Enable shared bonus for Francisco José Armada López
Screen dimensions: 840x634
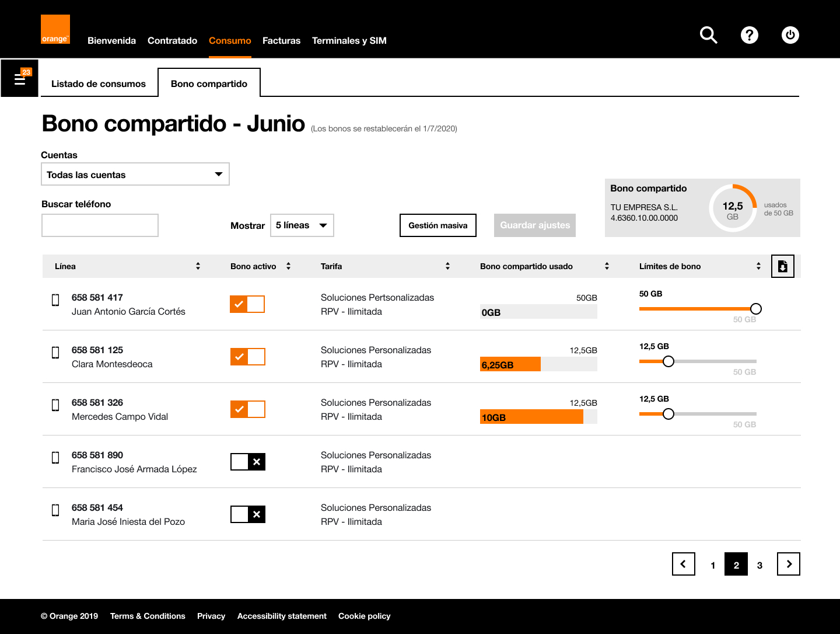[x=247, y=462]
